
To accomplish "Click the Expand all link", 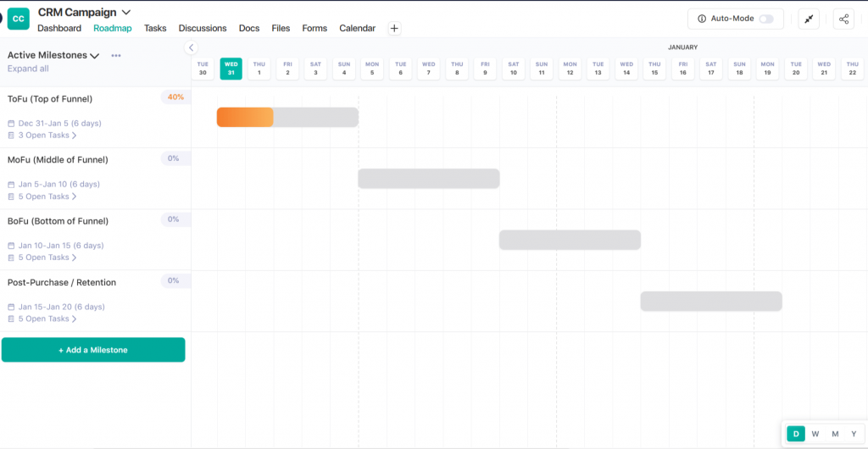I will click(28, 69).
